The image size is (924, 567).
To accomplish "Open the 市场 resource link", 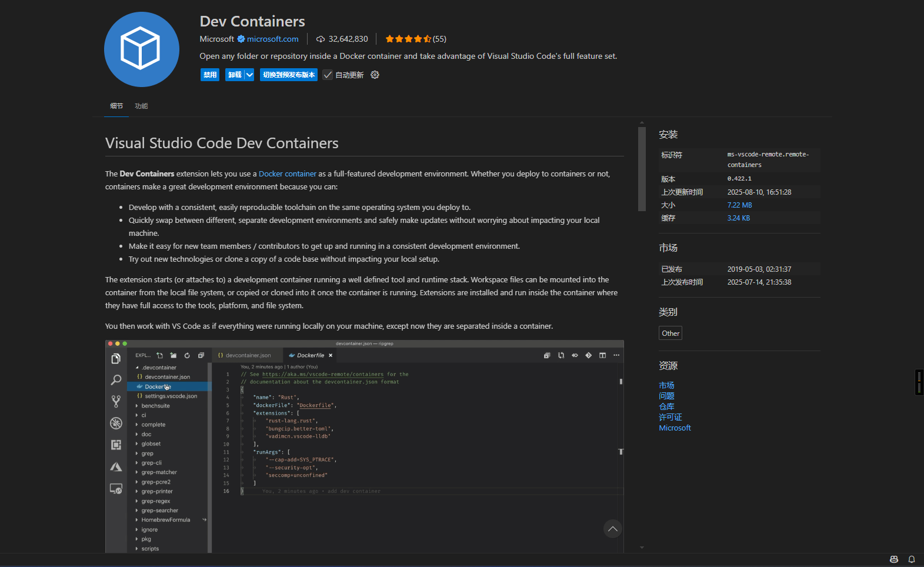I will 666,386.
